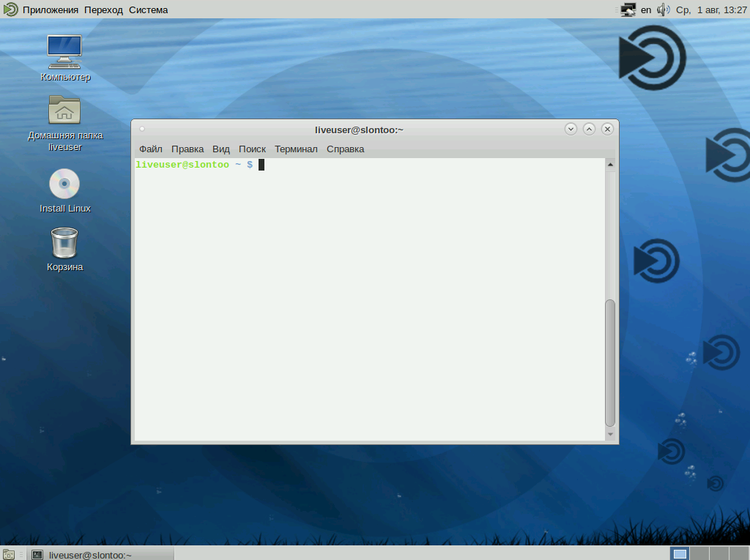
Task: Switch to the first workspace
Action: point(680,553)
